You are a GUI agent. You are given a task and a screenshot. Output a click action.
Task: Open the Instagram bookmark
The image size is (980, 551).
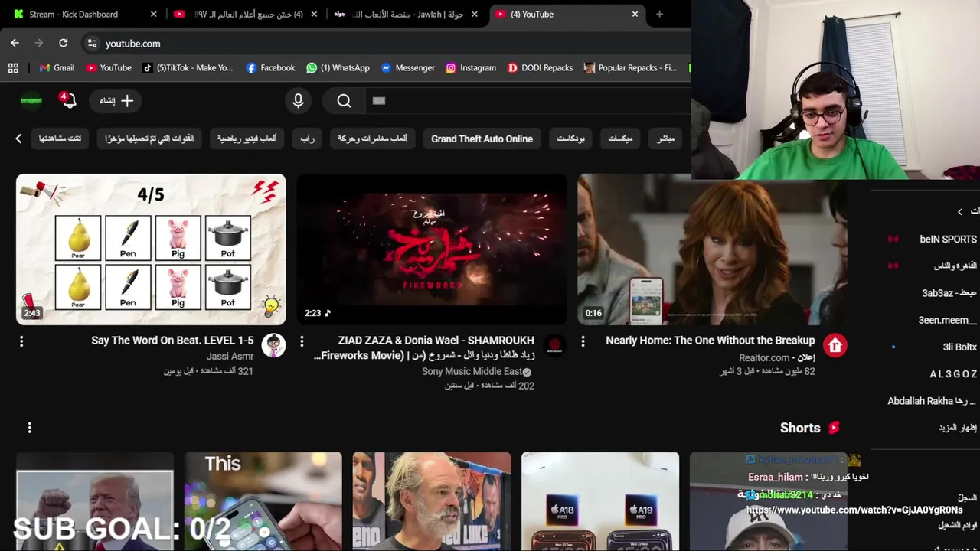(x=471, y=68)
